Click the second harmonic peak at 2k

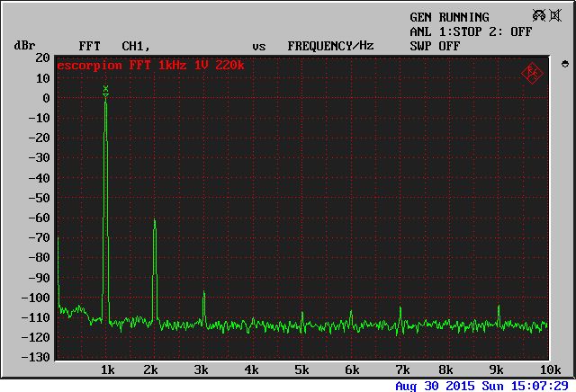(x=155, y=221)
